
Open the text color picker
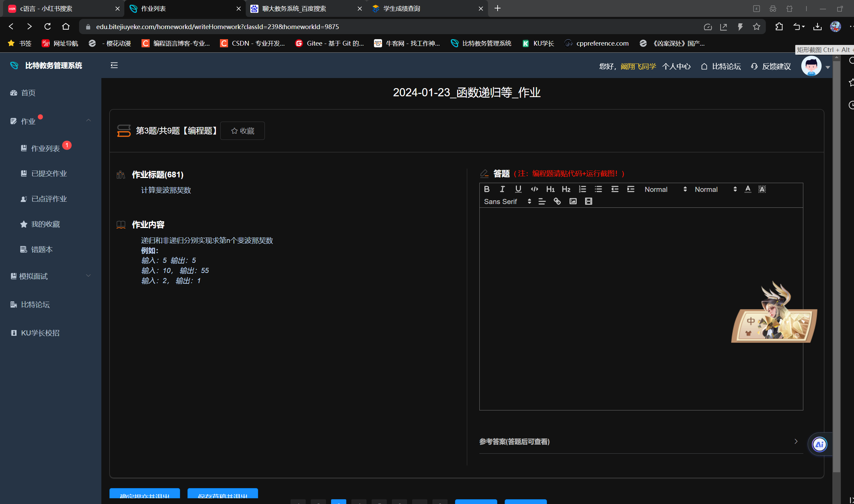pos(748,189)
